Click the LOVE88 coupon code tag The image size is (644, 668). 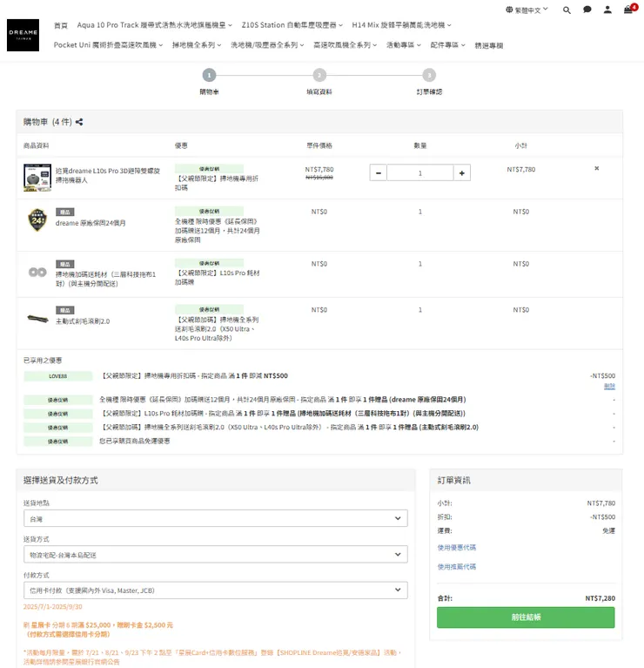[58, 376]
